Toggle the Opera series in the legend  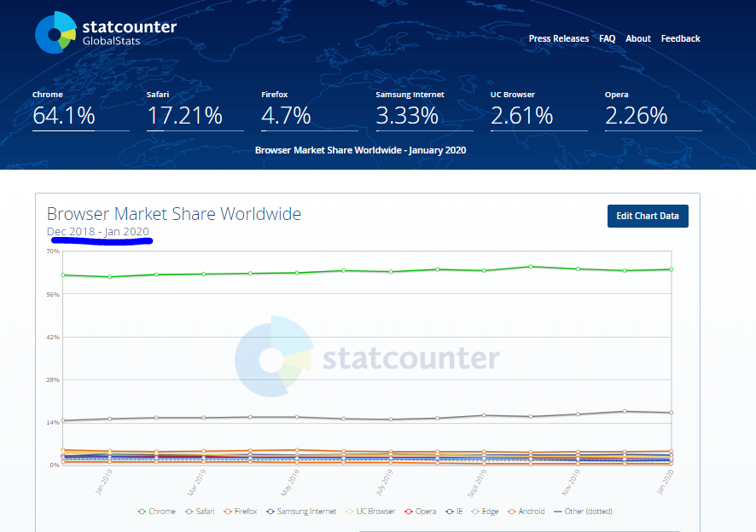pyautogui.click(x=421, y=512)
